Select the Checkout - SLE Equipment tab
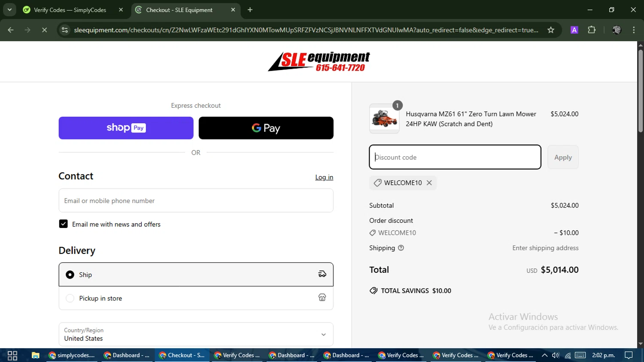The height and width of the screenshot is (362, 644). [x=179, y=10]
